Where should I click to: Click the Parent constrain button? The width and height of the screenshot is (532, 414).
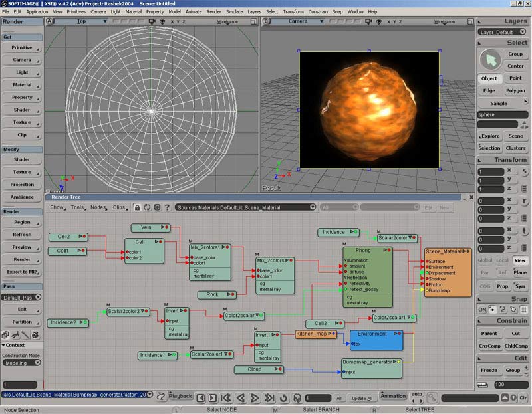[x=489, y=334]
